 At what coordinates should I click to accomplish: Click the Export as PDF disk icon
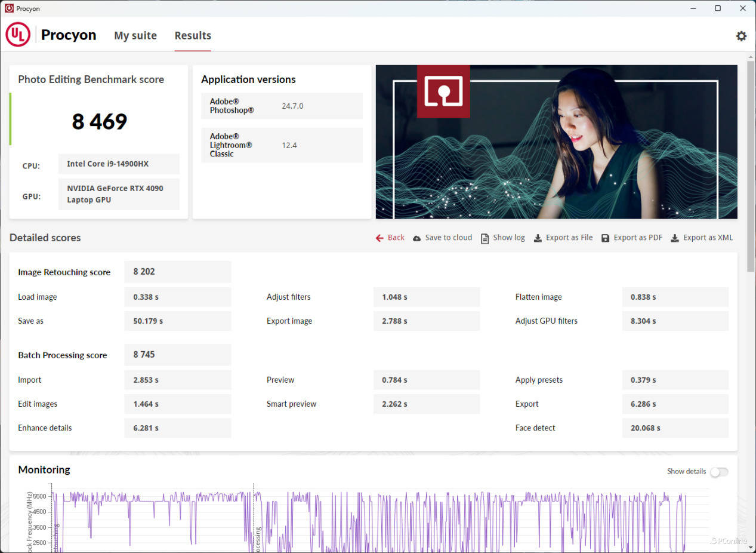605,238
